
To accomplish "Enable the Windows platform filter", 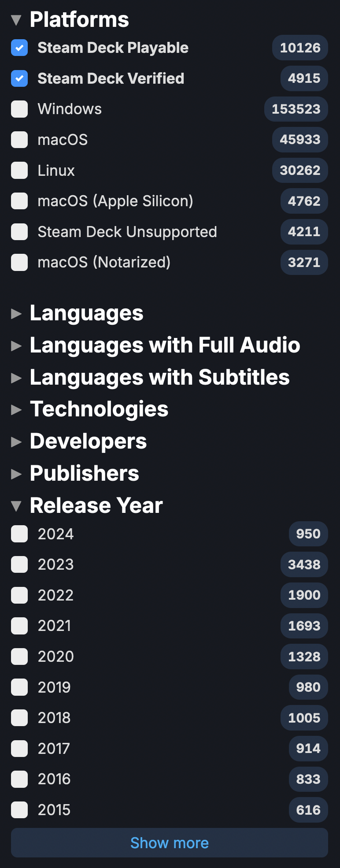I will [19, 109].
